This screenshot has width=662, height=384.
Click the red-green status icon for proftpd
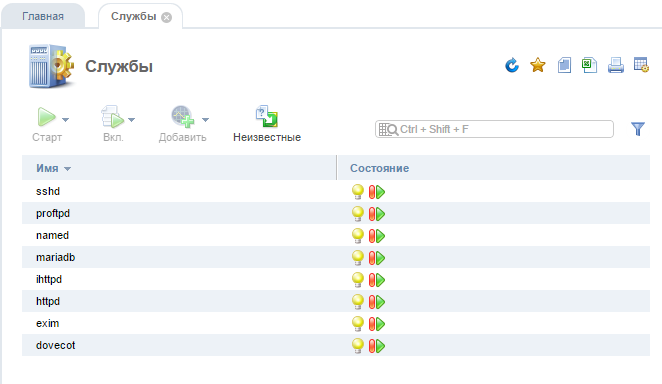click(x=377, y=214)
